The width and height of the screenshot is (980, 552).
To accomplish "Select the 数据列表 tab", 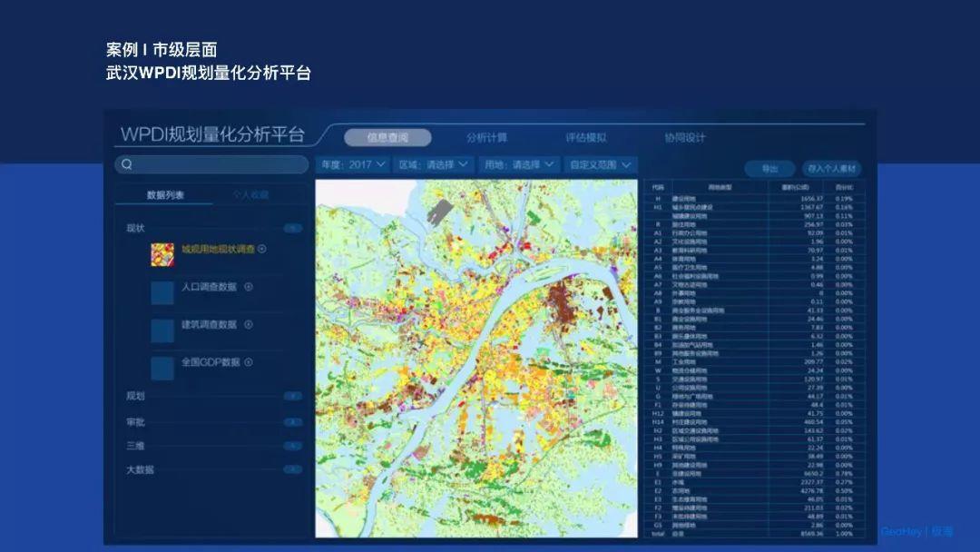I will (165, 195).
